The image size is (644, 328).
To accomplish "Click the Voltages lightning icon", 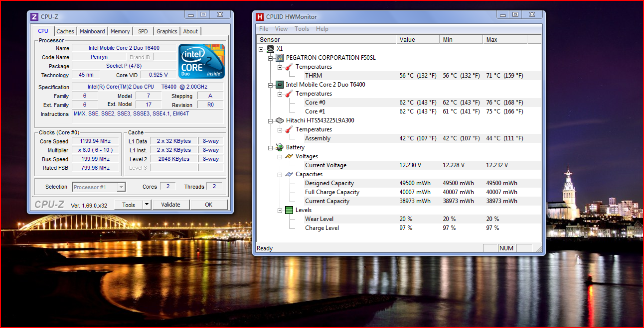I will coord(289,156).
